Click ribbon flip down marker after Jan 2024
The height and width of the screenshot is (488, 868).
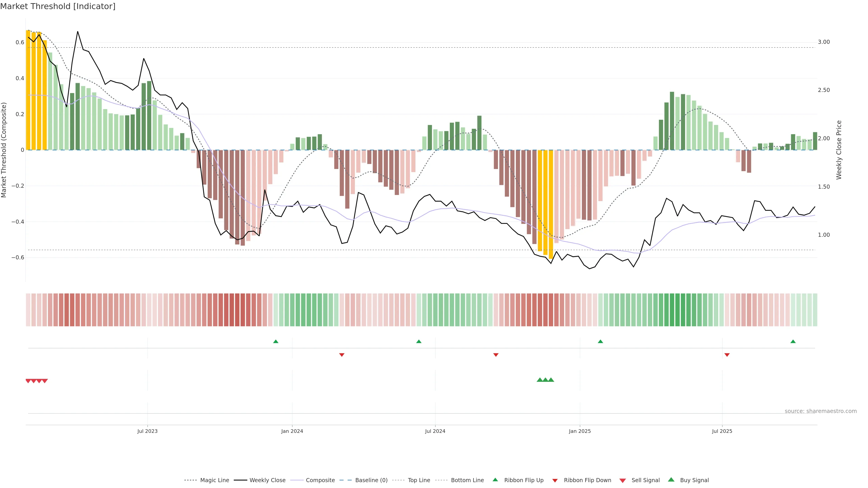point(342,355)
